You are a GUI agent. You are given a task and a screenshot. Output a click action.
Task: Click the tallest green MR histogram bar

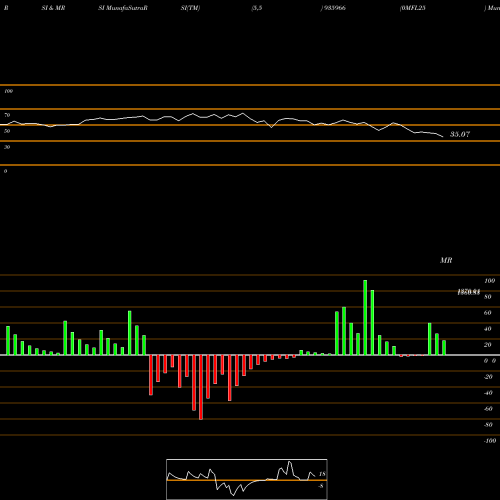(x=365, y=317)
